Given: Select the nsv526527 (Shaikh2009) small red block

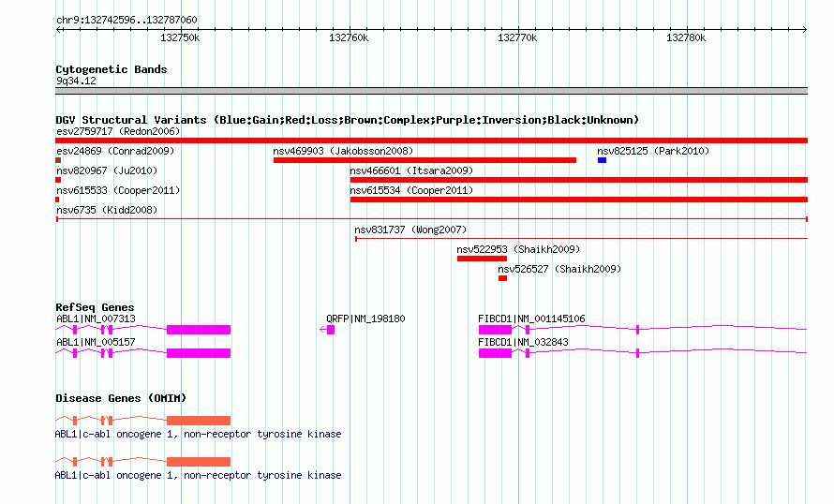Looking at the screenshot, I should tap(502, 278).
